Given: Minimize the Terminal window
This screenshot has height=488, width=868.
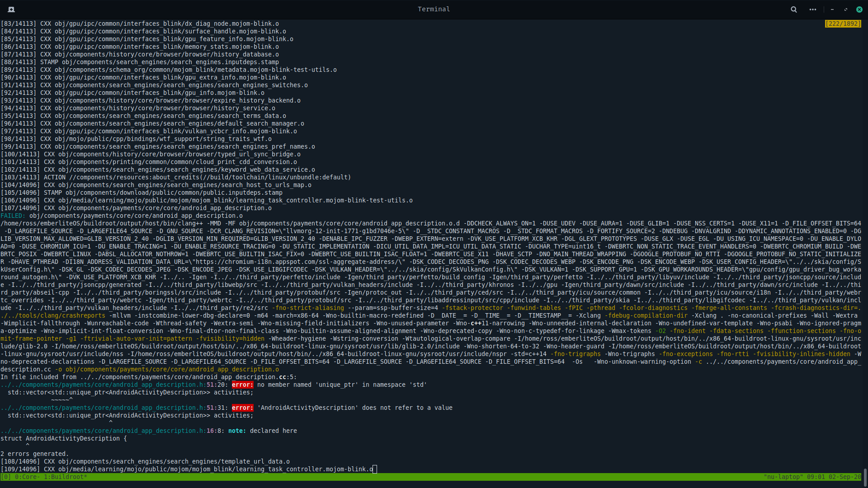Looking at the screenshot, I should pyautogui.click(x=832, y=9).
